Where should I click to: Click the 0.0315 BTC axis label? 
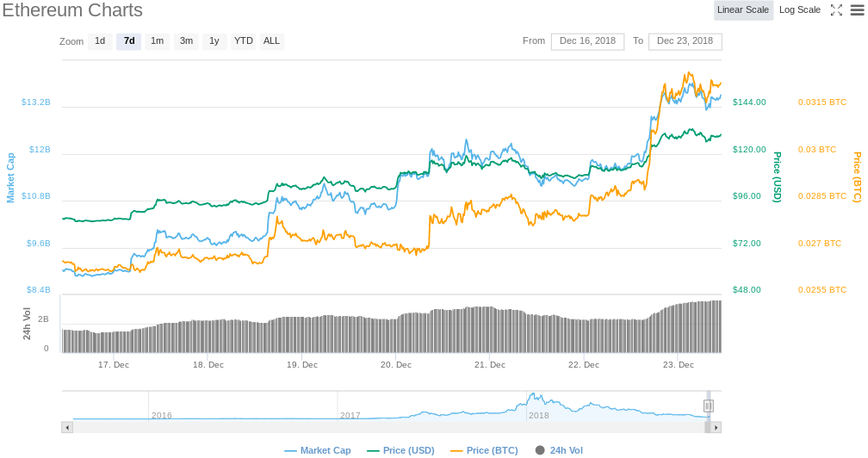point(822,102)
